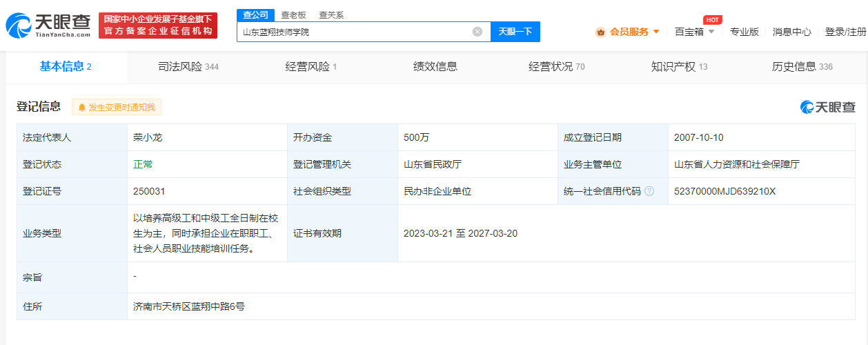This screenshot has width=868, height=345.
Task: Click the 证书有效期 label cell
Action: [343, 233]
